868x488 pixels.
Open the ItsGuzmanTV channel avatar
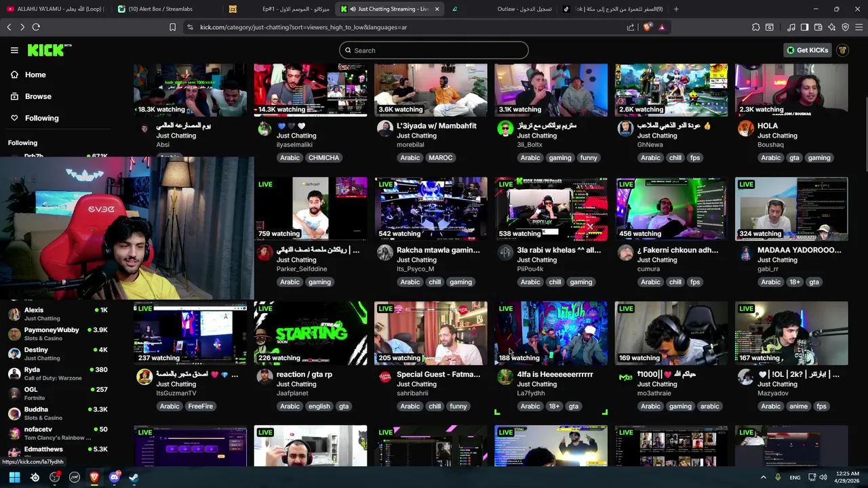point(144,377)
